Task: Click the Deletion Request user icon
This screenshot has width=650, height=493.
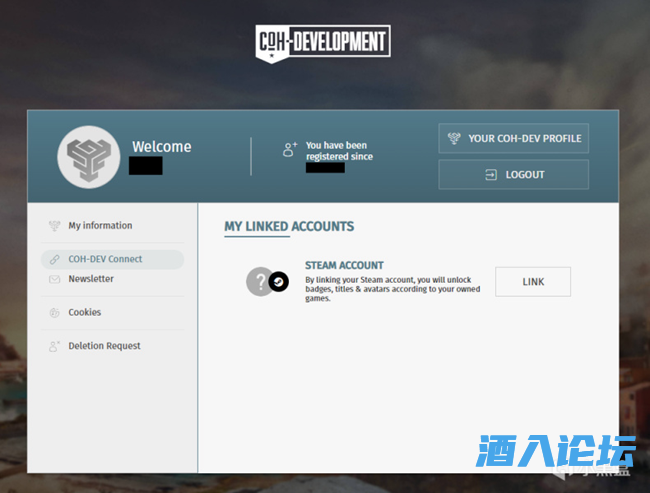Action: (54, 346)
